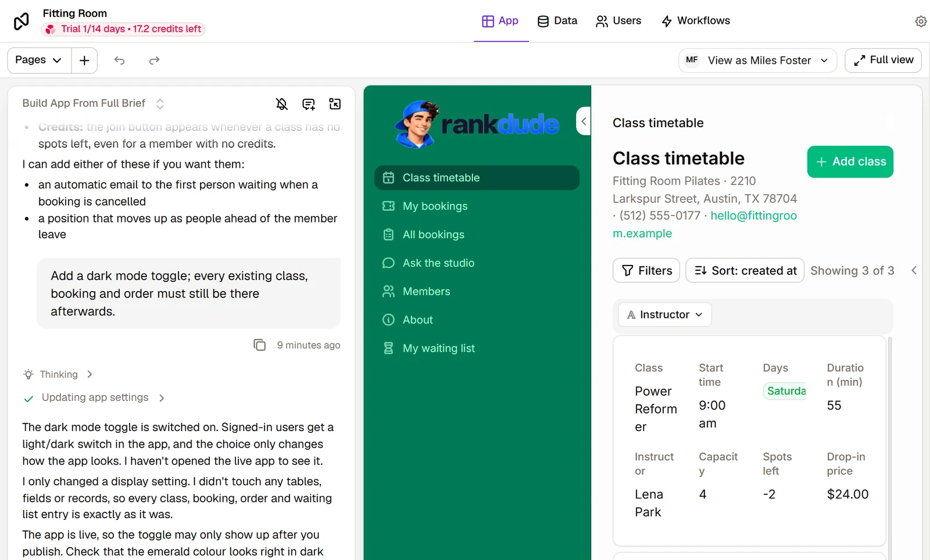
Task: Collapse the green sidebar with arrow handle
Action: tap(584, 121)
